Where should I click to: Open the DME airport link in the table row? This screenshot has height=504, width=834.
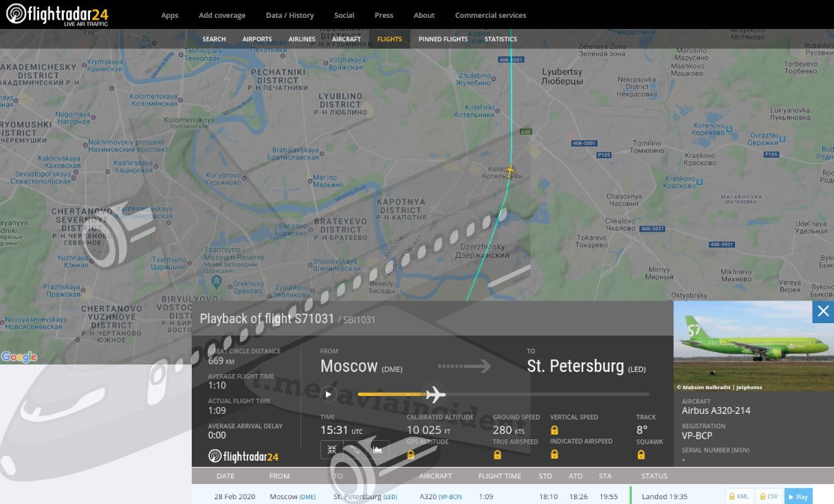307,496
